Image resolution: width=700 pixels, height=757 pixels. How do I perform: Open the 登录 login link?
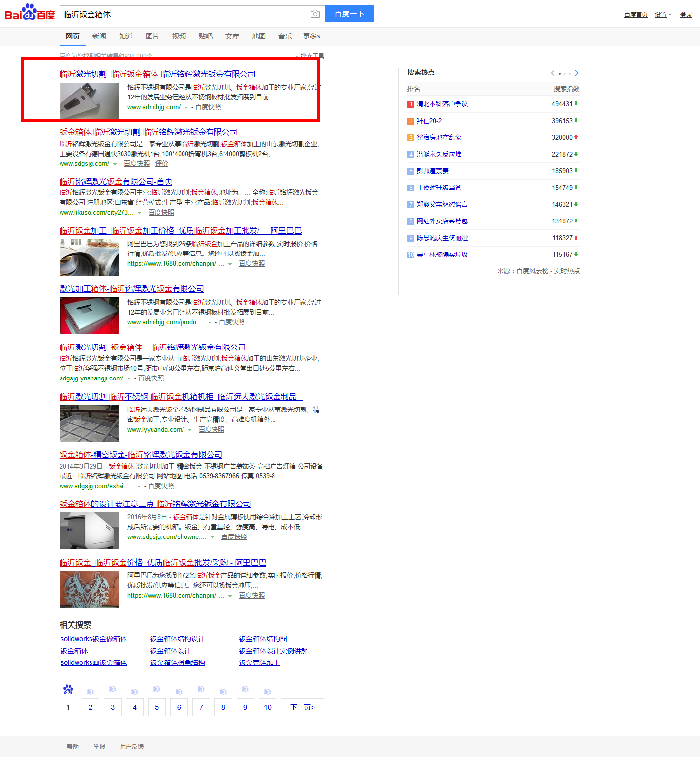(x=686, y=15)
